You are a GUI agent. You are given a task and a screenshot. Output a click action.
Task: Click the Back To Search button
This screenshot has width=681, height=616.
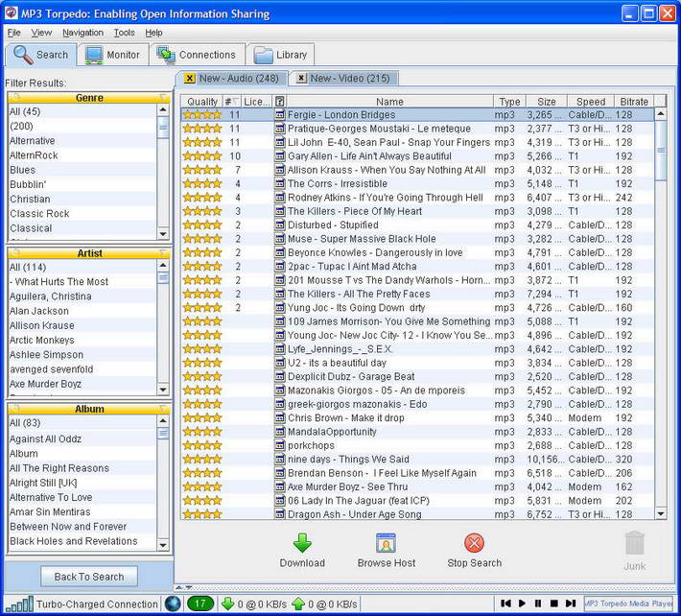(89, 577)
